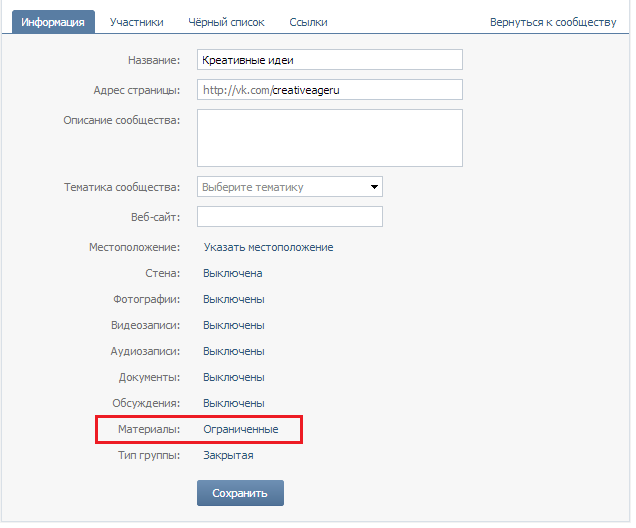Screen dimensions: 636x528
Task: Expand the Выберите тематику dropdown
Action: 290,187
